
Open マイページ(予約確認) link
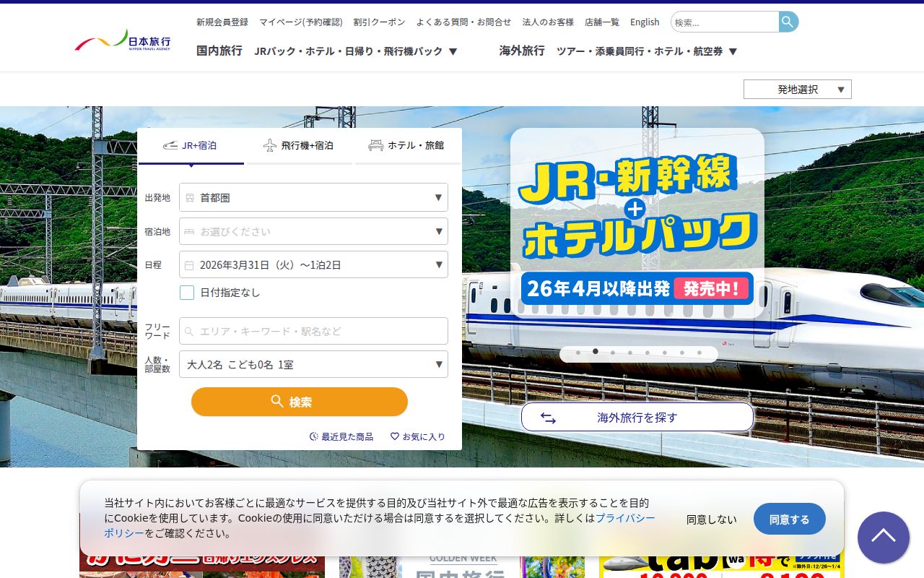click(x=301, y=22)
